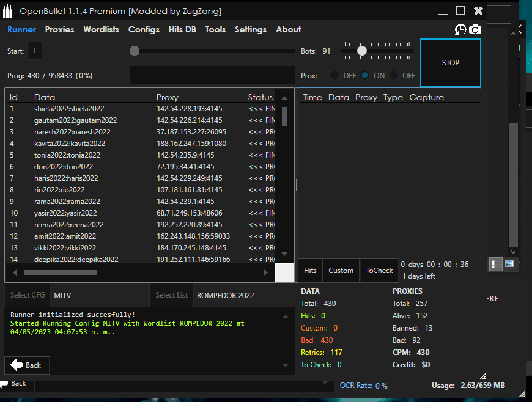Click the data list scroll right arrow

265,272
